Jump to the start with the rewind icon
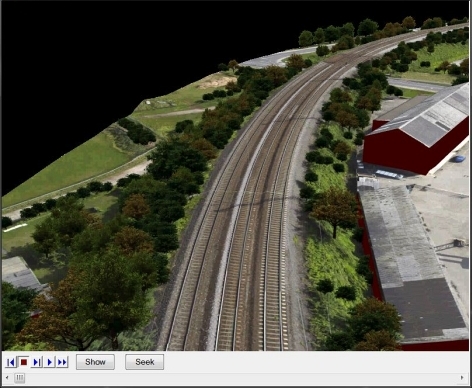The width and height of the screenshot is (472, 388). click(x=11, y=362)
